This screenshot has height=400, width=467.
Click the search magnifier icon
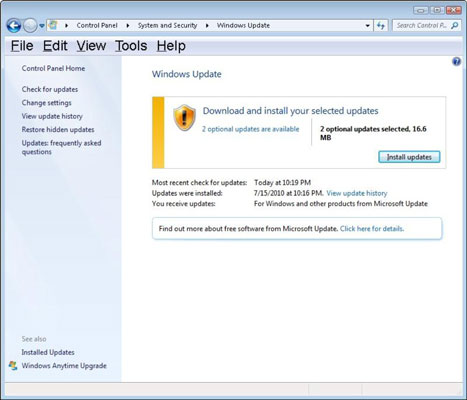[455, 25]
